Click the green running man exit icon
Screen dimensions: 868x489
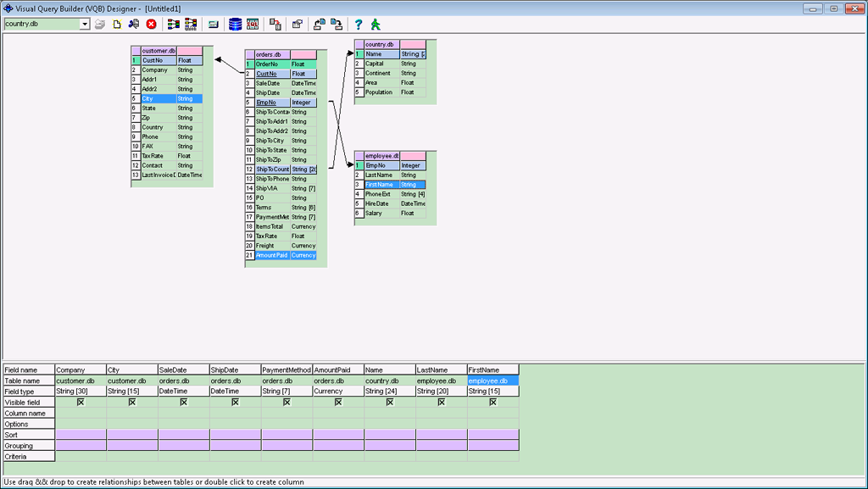[375, 24]
